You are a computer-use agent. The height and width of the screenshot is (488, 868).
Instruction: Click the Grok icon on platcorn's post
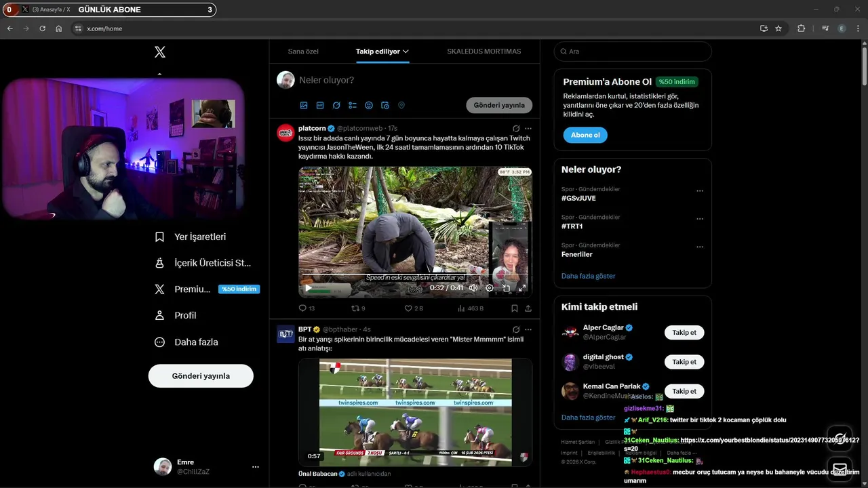coord(516,128)
